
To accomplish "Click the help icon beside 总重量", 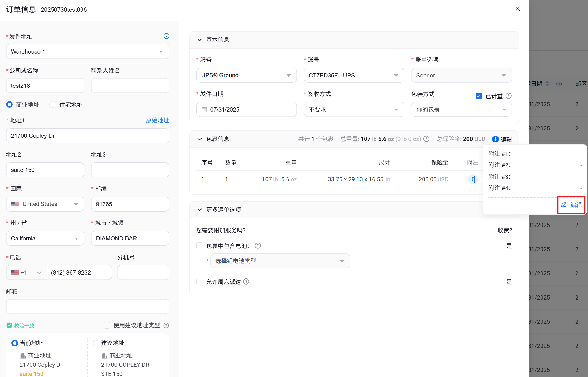I will 426,139.
